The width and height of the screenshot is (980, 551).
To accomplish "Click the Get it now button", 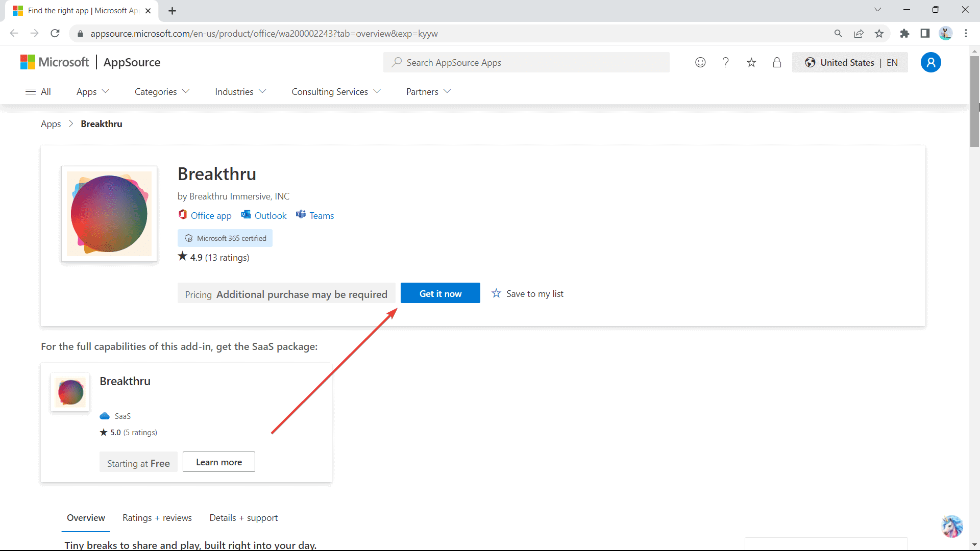I will point(440,293).
